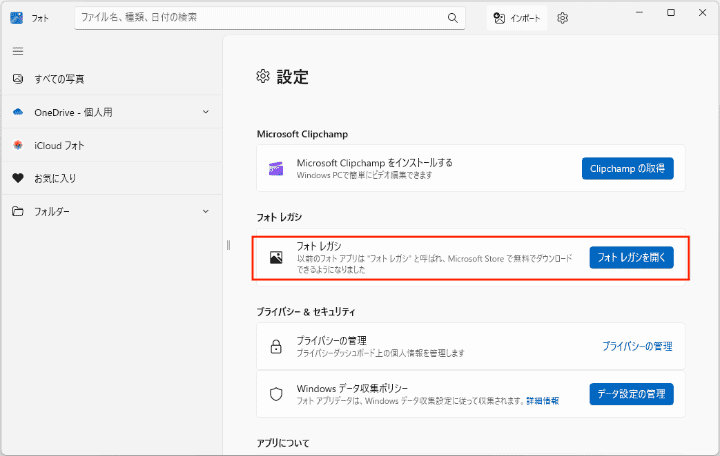The width and height of the screenshot is (720, 456).
Task: Click the Clipchamp purple logo icon
Action: [x=276, y=169]
